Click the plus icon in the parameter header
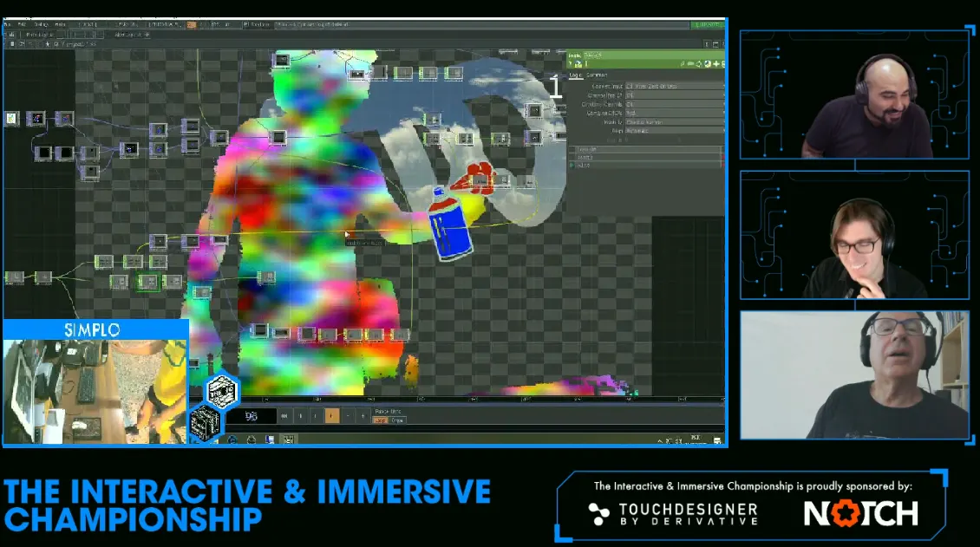This screenshot has height=547, width=980. pos(716,63)
